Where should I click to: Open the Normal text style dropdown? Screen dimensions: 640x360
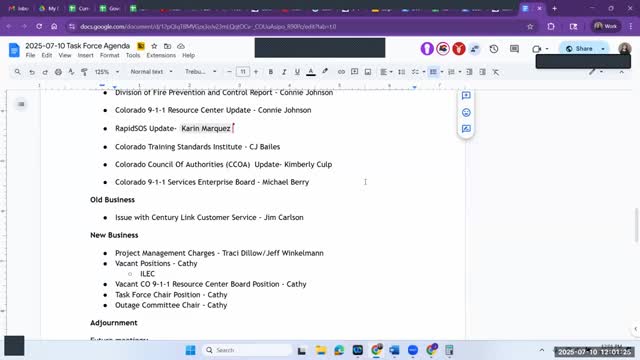151,72
